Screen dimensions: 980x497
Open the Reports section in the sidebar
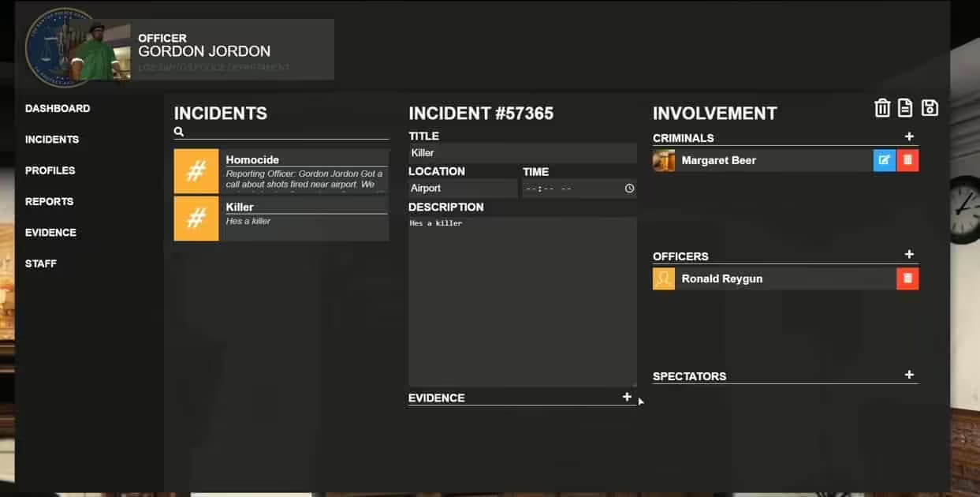49,201
